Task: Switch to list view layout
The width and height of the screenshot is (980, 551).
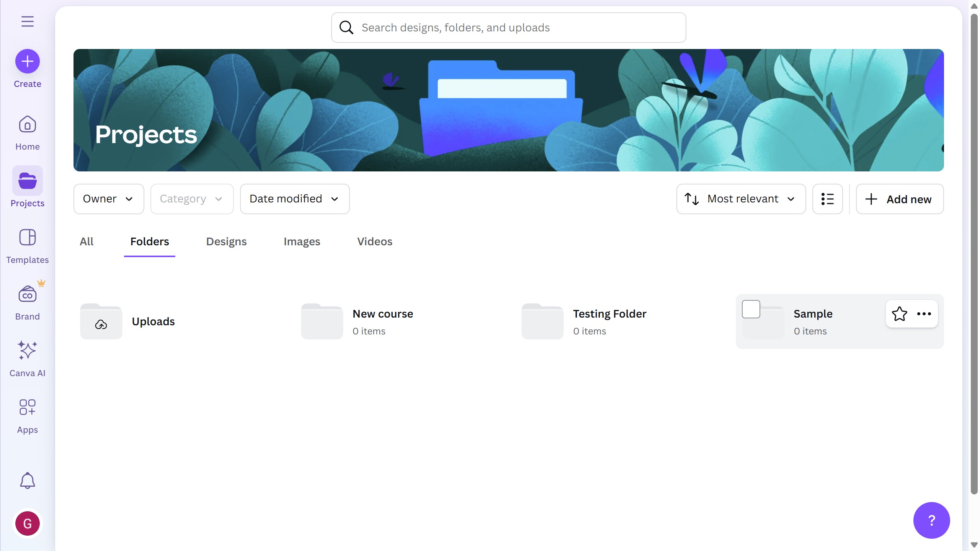Action: tap(827, 199)
